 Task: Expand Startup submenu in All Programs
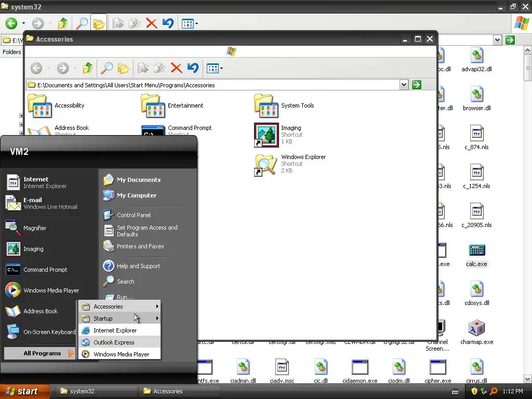[x=120, y=318]
